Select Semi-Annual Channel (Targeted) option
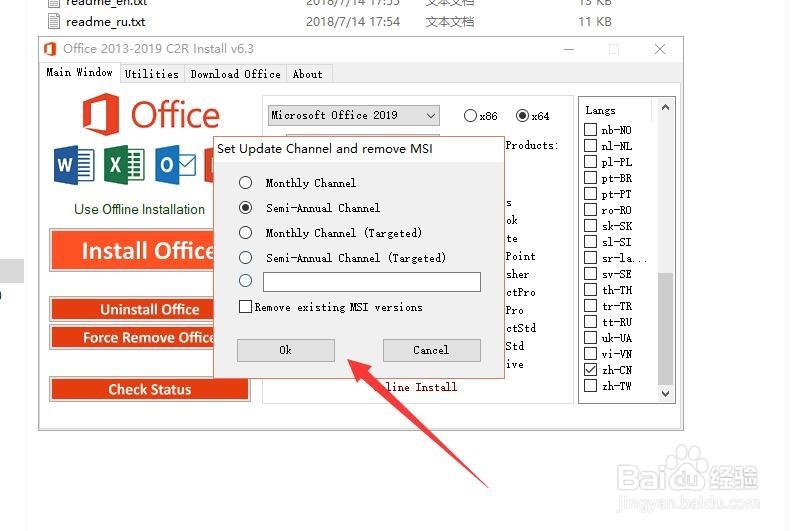 coord(246,257)
